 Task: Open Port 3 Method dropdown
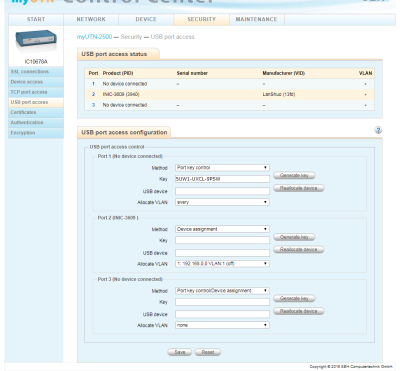point(222,291)
